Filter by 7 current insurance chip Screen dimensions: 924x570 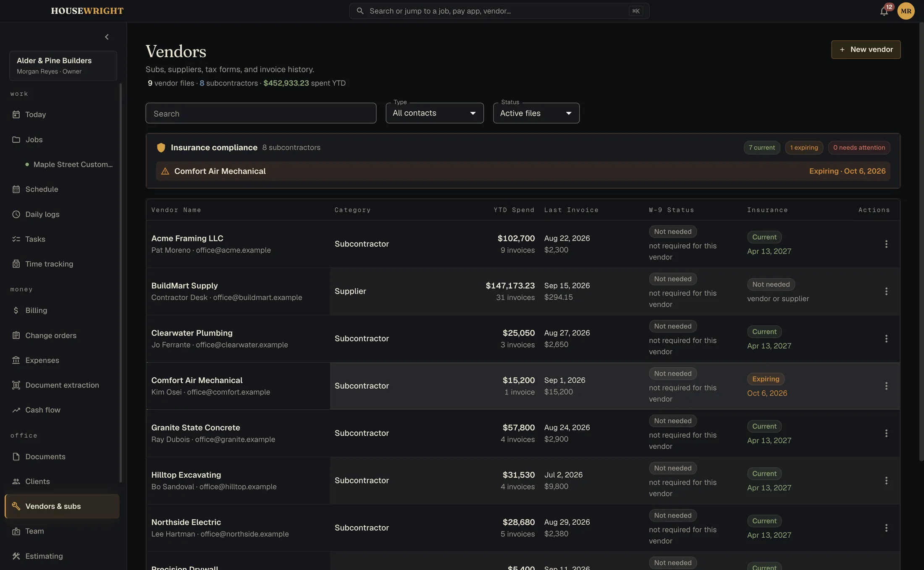click(x=761, y=148)
